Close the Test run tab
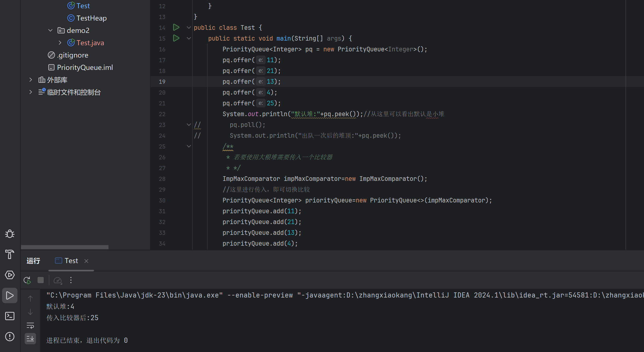The height and width of the screenshot is (352, 644). pyautogui.click(x=86, y=261)
